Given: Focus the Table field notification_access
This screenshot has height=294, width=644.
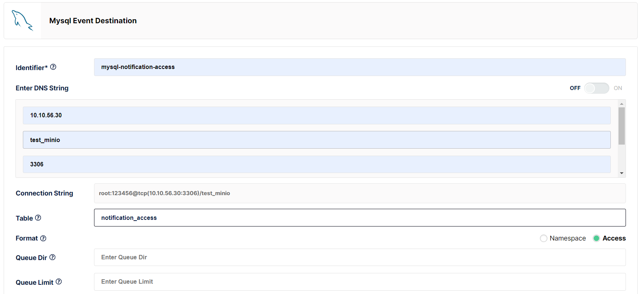Looking at the screenshot, I should point(360,218).
